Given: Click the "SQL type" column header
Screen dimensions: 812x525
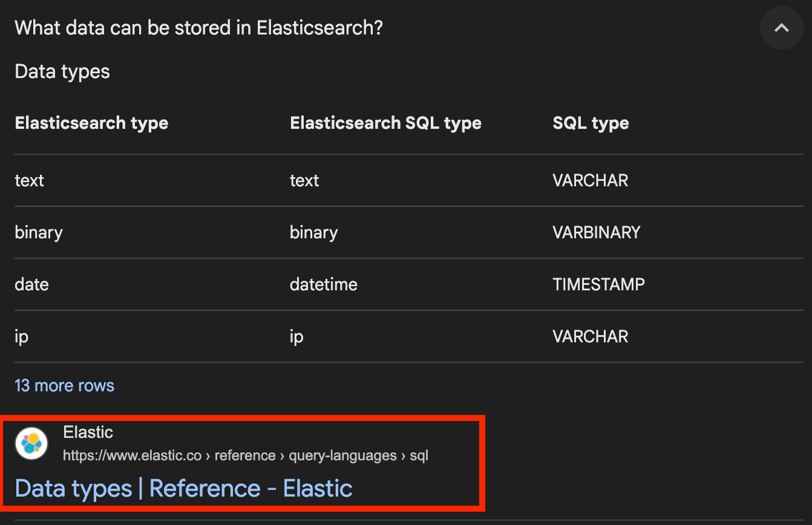Looking at the screenshot, I should [x=591, y=123].
